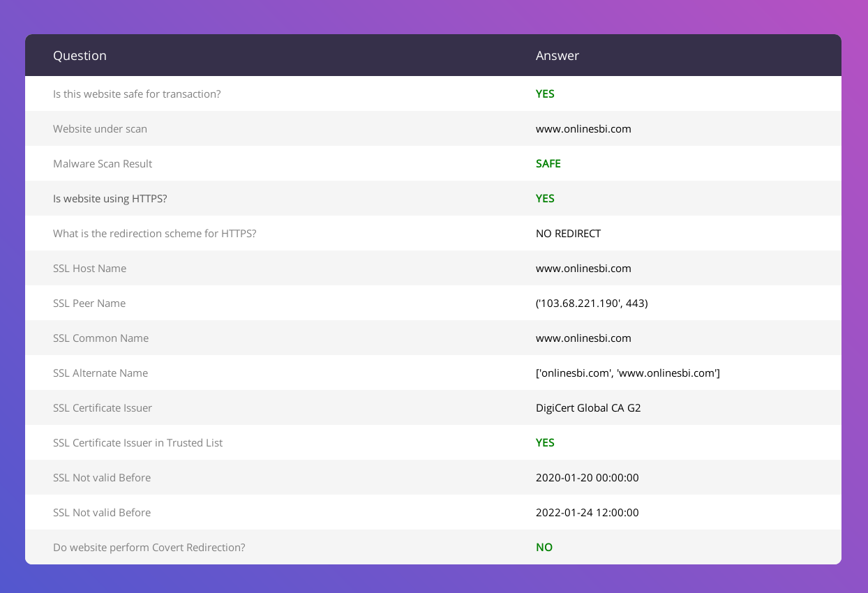
Task: Click the date 2020-01-20 00:00:00
Action: click(588, 477)
